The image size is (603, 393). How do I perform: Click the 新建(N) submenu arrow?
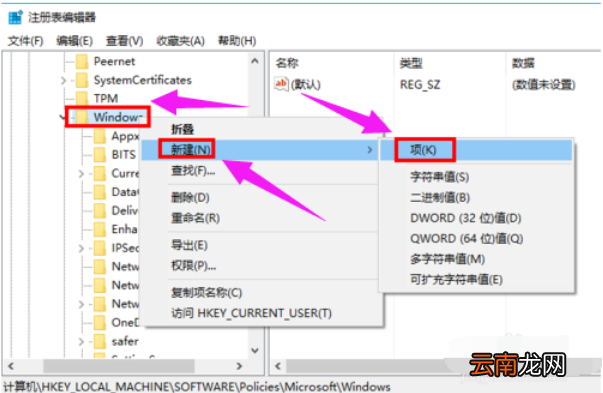[x=370, y=150]
